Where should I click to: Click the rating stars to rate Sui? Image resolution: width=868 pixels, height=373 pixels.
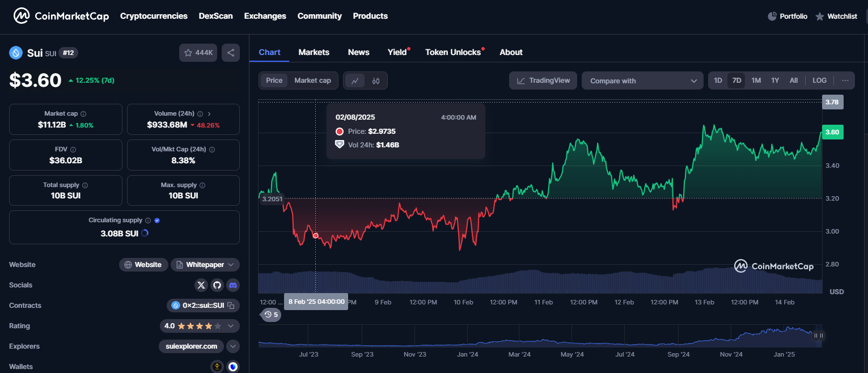tap(200, 325)
